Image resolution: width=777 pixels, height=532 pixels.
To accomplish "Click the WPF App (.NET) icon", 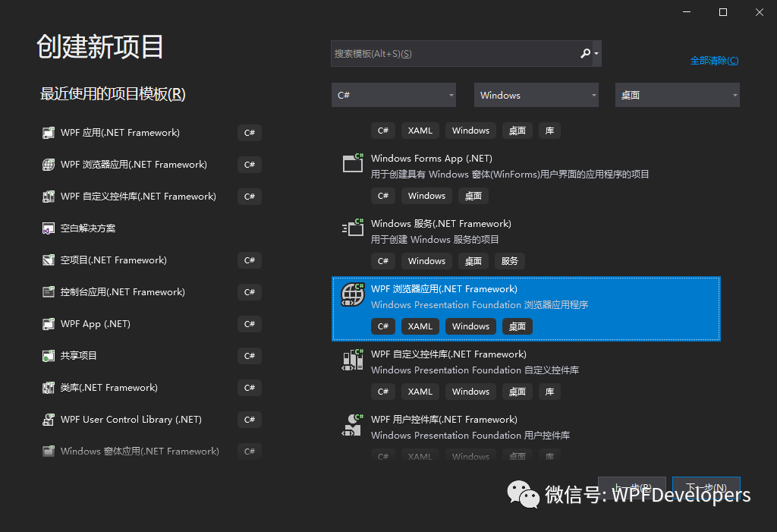I will [48, 324].
